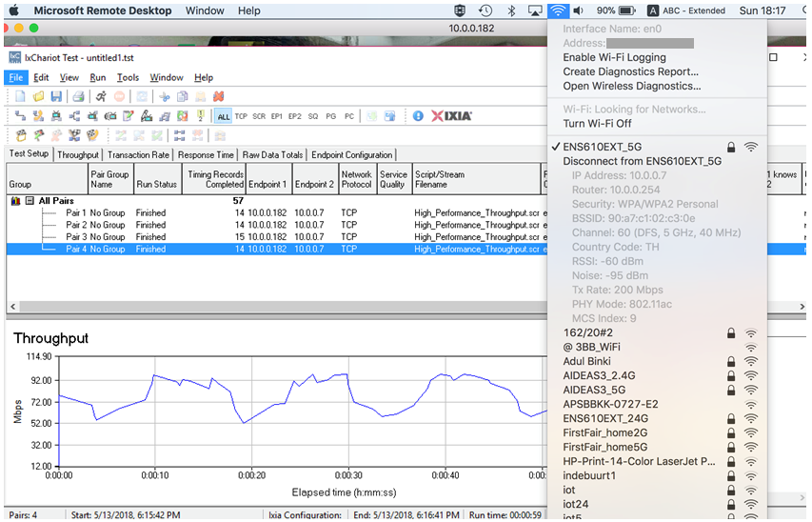Select the indebuurt1 Wi-Fi network
Image resolution: width=812 pixels, height=522 pixels.
tap(657, 475)
